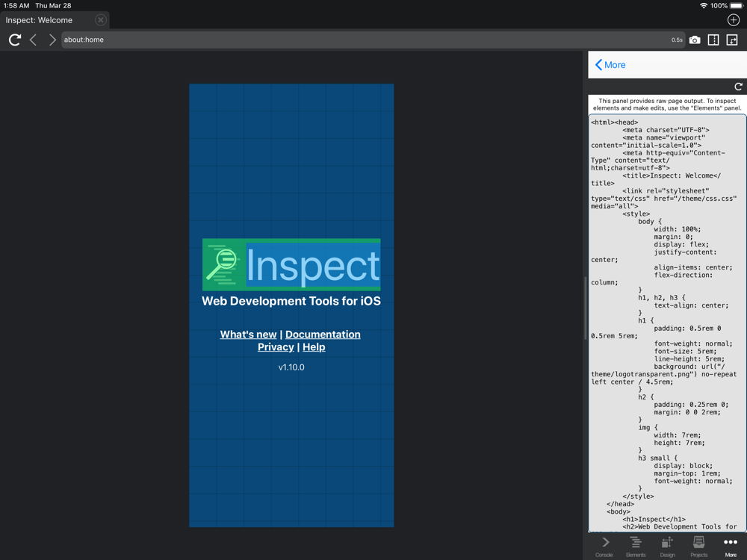Refresh the raw page output panel
This screenshot has height=560, width=747.
[738, 87]
